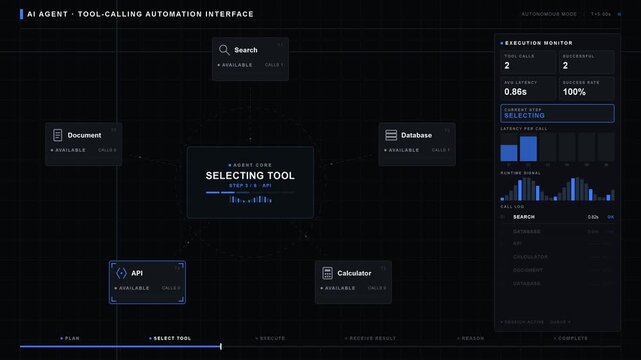Viewport: 641px width, 360px height.
Task: Click the AGENT CORE label
Action: (x=250, y=165)
